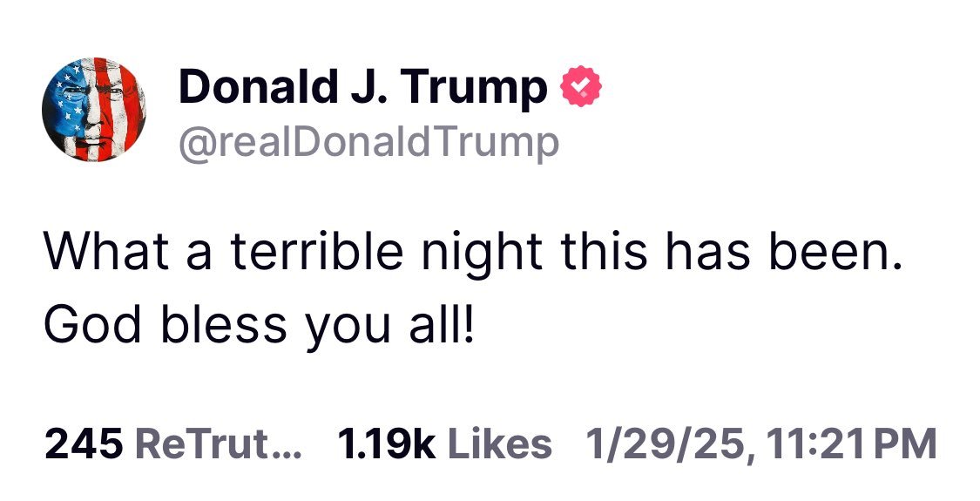The height and width of the screenshot is (501, 980).
Task: View the 245 ReTruths list
Action: tap(172, 444)
